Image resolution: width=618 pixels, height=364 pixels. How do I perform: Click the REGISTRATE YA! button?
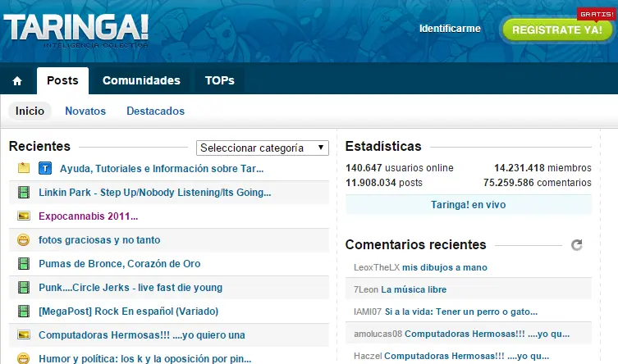pyautogui.click(x=557, y=30)
